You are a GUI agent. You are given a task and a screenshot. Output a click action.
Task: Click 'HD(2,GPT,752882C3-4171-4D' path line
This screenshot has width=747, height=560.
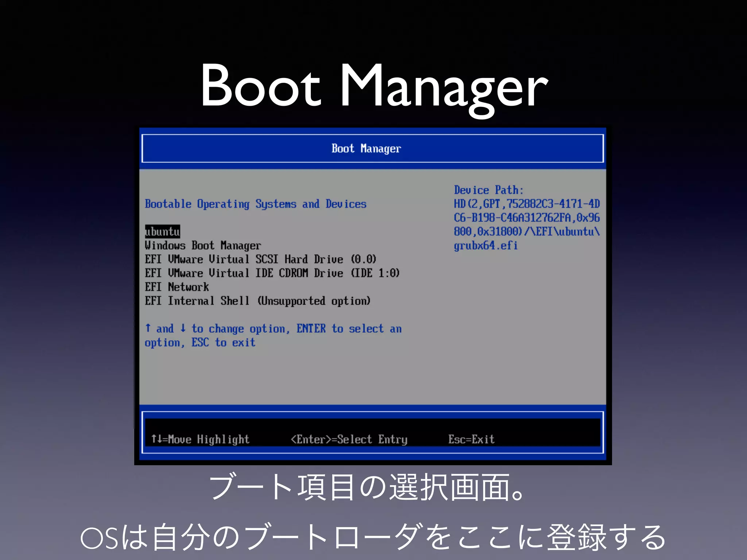pos(527,204)
